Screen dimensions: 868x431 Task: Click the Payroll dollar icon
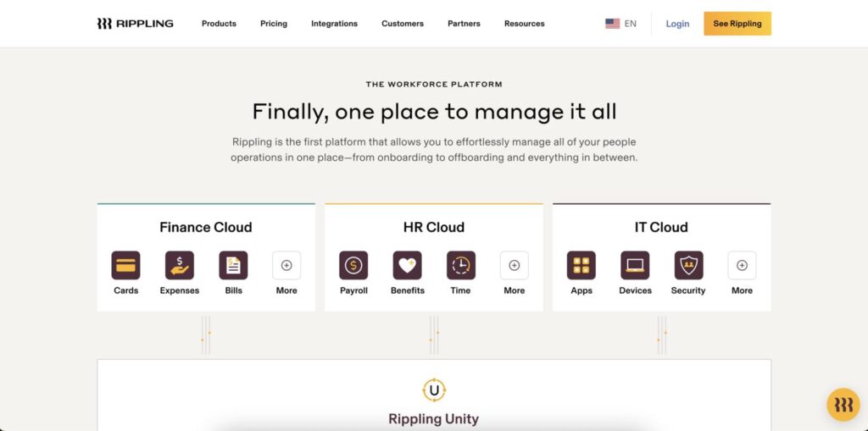click(x=353, y=265)
